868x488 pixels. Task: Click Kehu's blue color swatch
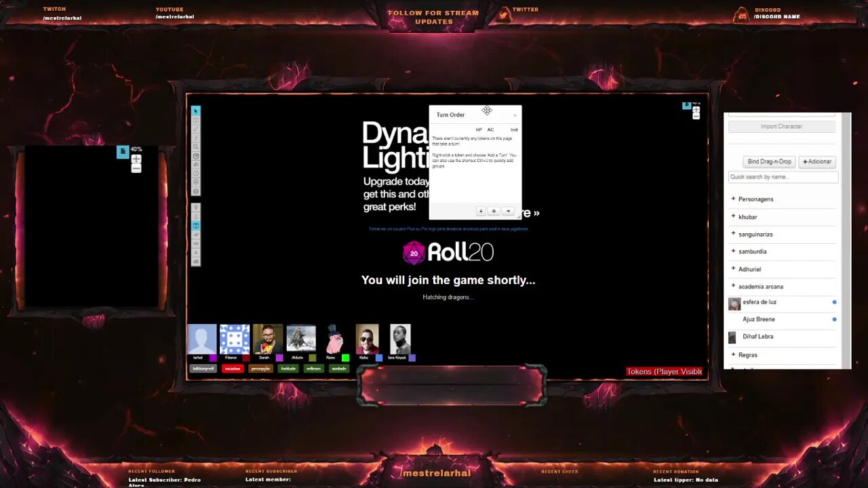point(379,358)
